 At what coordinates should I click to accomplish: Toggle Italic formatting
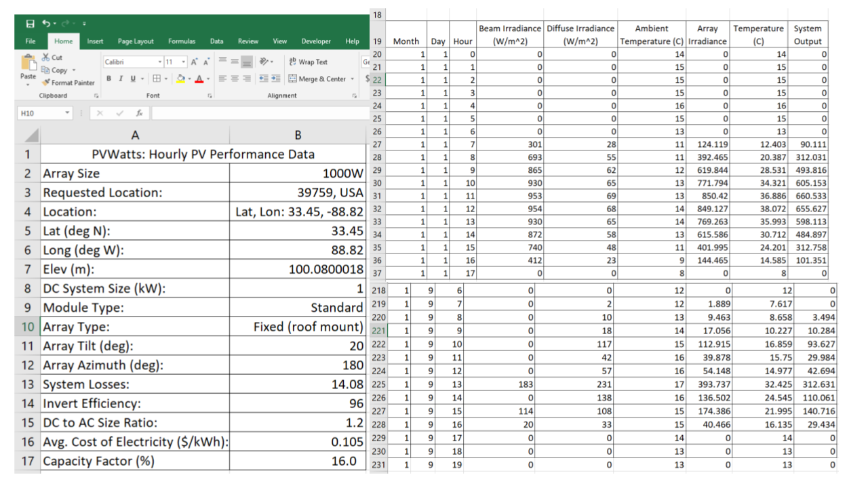click(x=119, y=79)
